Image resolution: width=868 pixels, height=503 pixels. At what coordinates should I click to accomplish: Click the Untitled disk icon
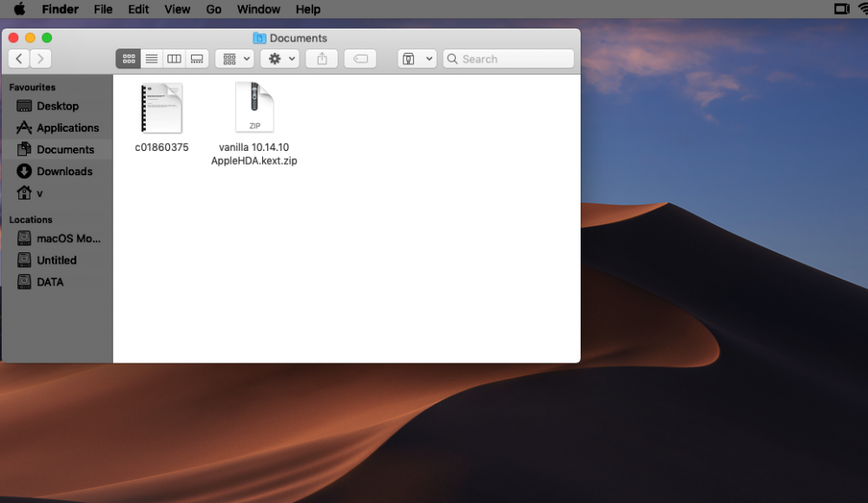23,259
